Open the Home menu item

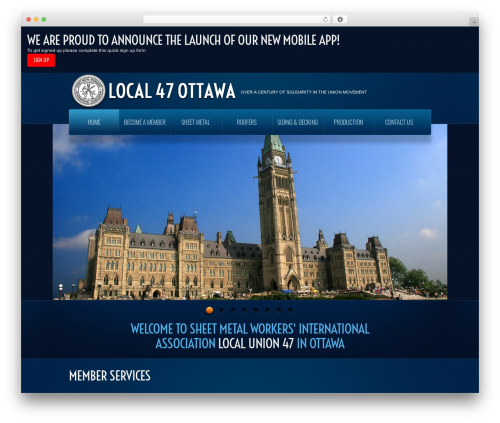[94, 122]
